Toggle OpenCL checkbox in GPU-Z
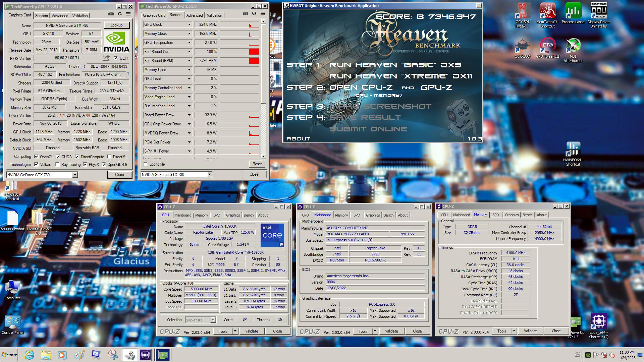Viewport: 644px width, 362px height. pyautogui.click(x=36, y=157)
